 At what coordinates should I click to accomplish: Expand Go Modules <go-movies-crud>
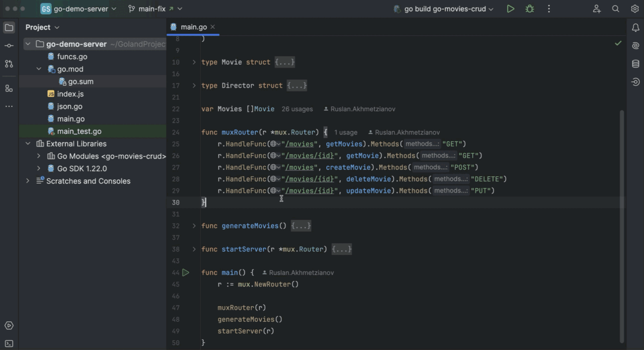(x=39, y=156)
